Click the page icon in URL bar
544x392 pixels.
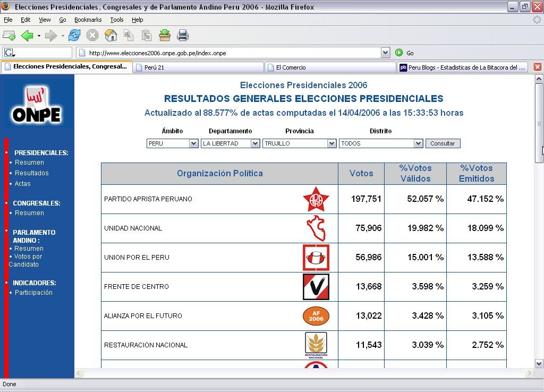click(82, 53)
